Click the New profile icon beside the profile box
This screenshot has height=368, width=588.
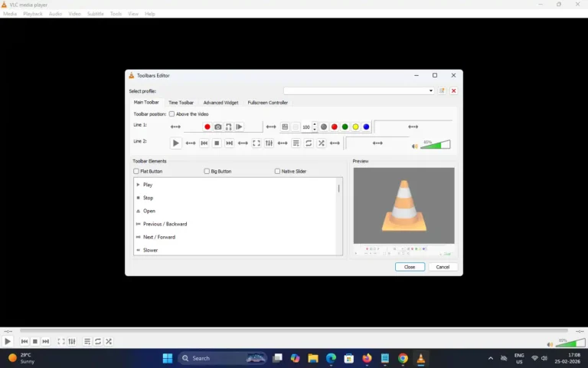(442, 91)
